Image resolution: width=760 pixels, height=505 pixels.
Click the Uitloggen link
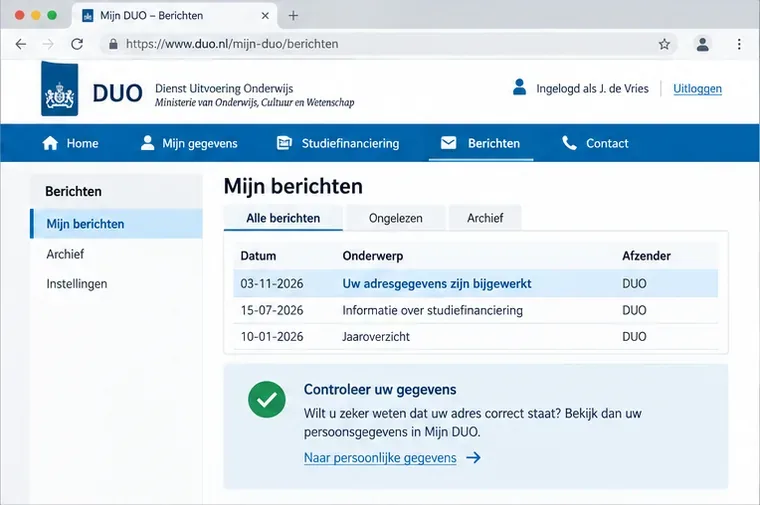(x=697, y=89)
